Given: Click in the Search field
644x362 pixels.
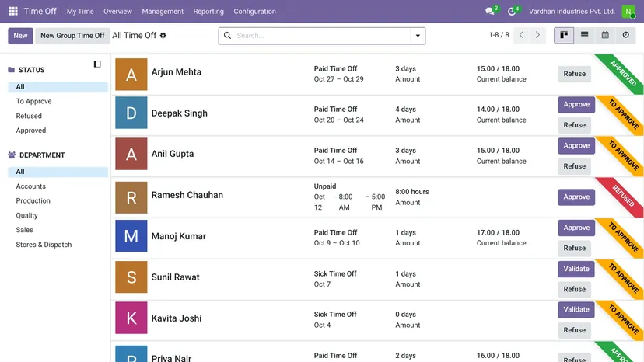Looking at the screenshot, I should 322,36.
